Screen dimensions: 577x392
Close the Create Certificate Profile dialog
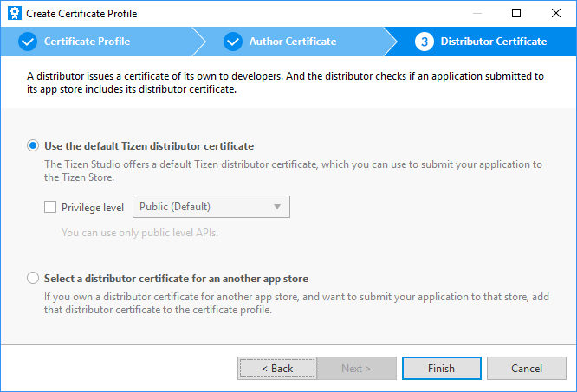coord(556,14)
